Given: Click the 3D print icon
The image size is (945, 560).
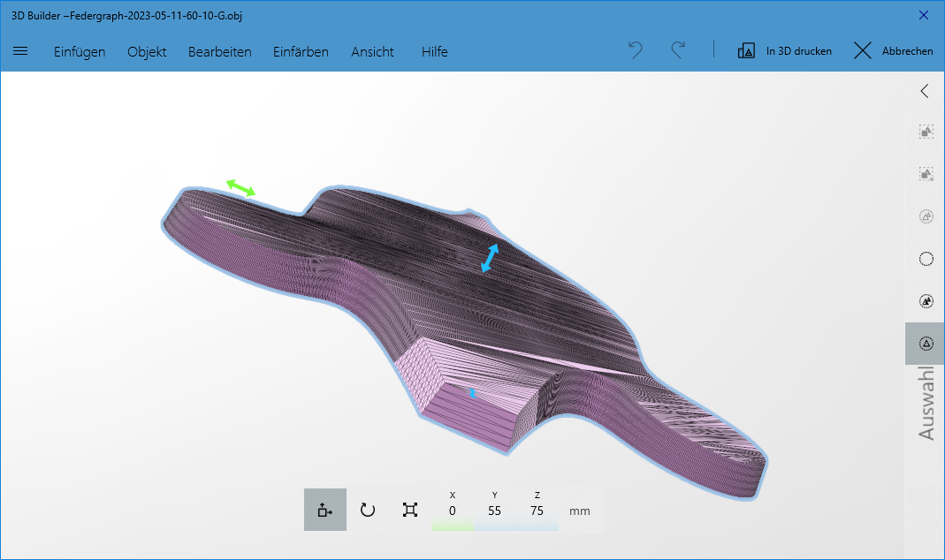Looking at the screenshot, I should pos(746,51).
